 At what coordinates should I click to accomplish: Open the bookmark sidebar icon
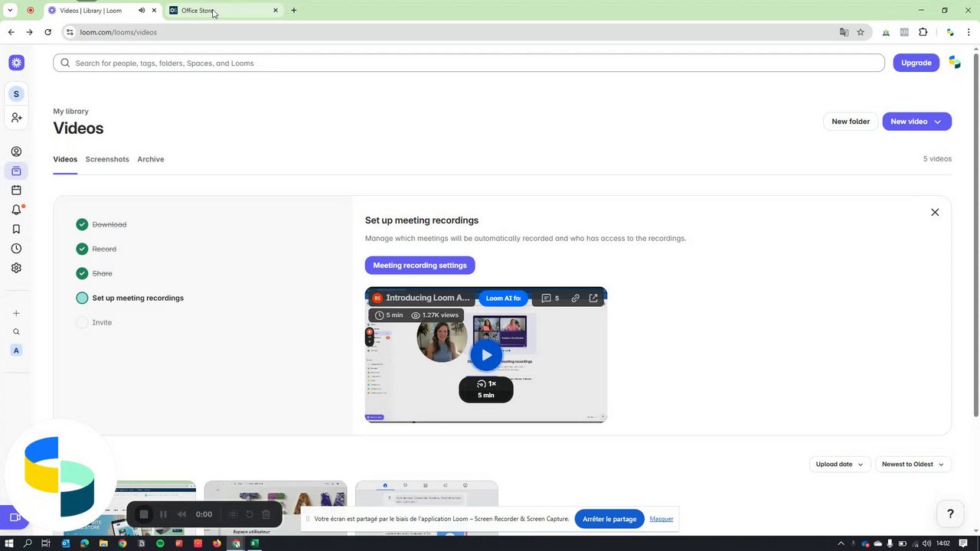pos(16,229)
